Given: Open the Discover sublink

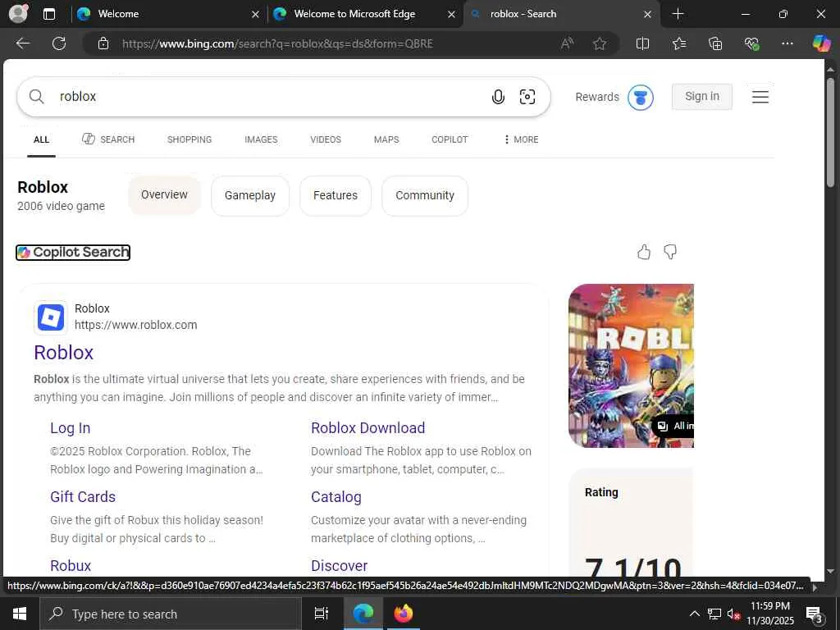Looking at the screenshot, I should coord(339,566).
